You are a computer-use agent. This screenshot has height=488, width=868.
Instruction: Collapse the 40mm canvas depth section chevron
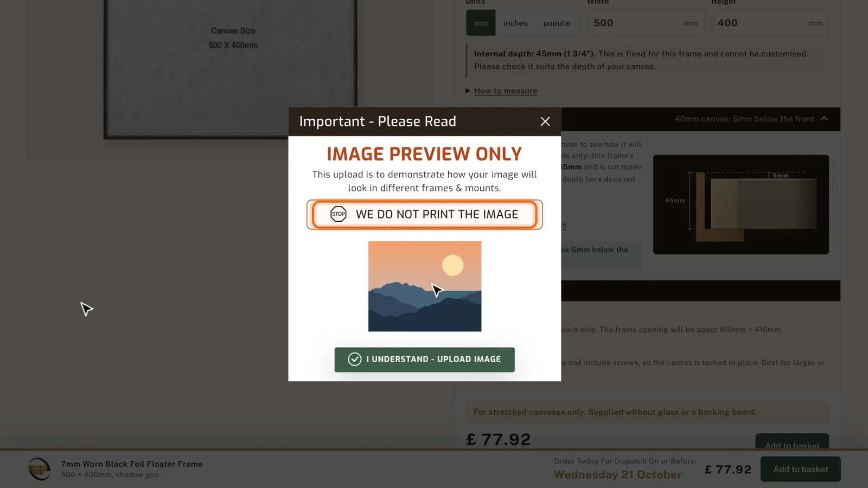coord(824,119)
